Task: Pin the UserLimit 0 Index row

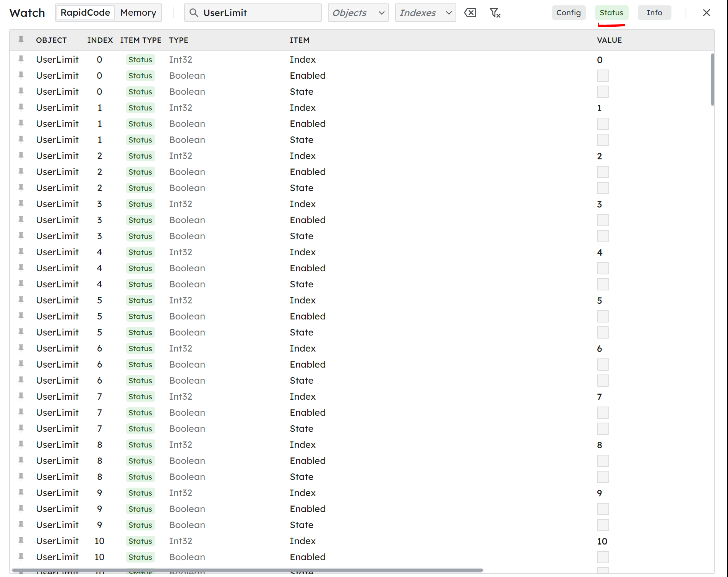Action: click(x=21, y=60)
